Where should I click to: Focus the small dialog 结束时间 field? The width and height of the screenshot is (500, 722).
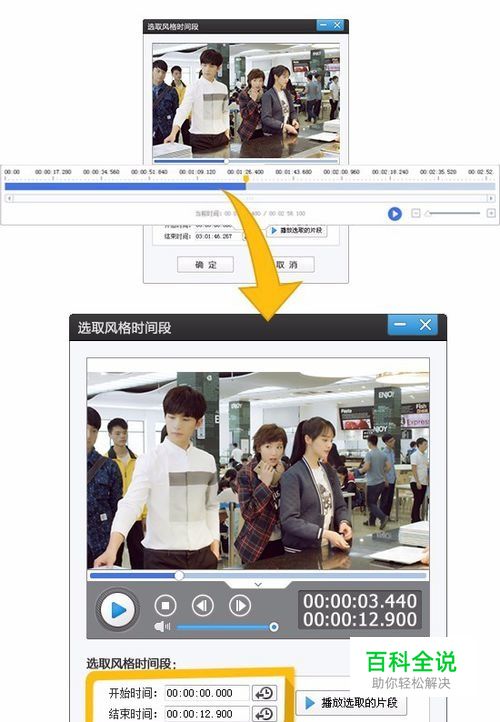click(x=217, y=236)
